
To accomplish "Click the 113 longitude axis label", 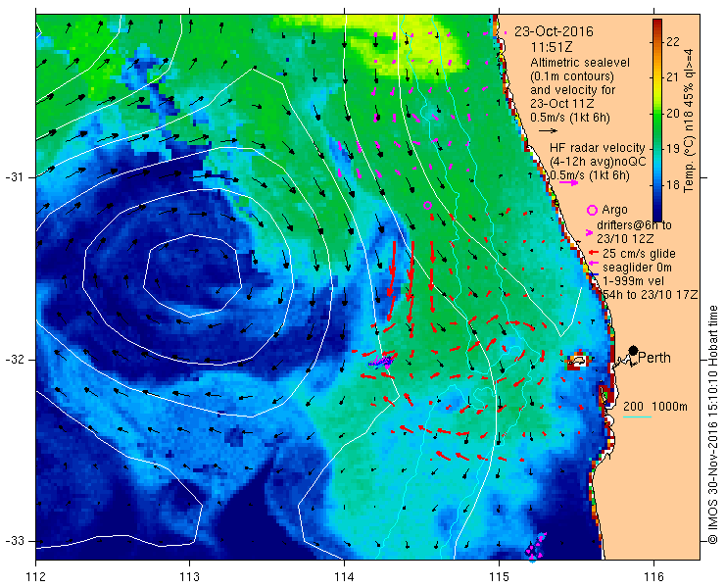I will (189, 576).
